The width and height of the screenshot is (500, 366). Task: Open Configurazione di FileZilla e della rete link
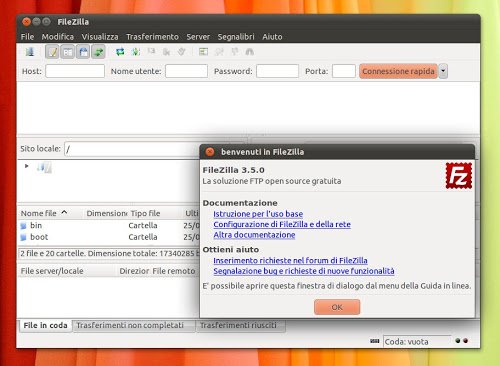click(282, 224)
